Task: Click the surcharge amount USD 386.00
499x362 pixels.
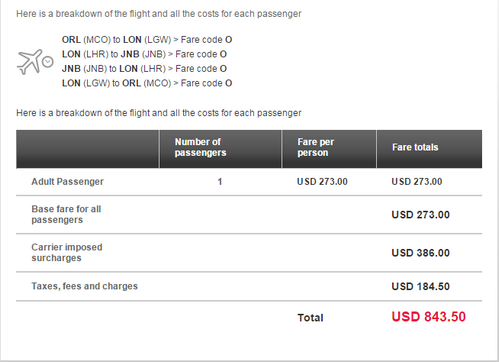Action: (420, 253)
